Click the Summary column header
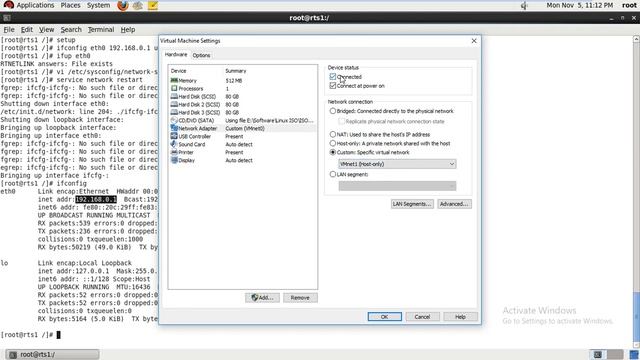This screenshot has width=640, height=360. (236, 71)
